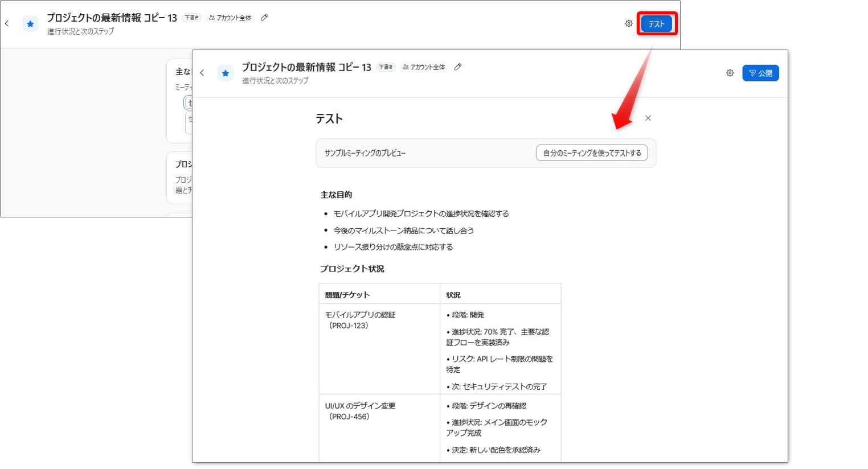Click アカウント全体 label in front window
Screen dimensions: 868x469
[x=424, y=67]
